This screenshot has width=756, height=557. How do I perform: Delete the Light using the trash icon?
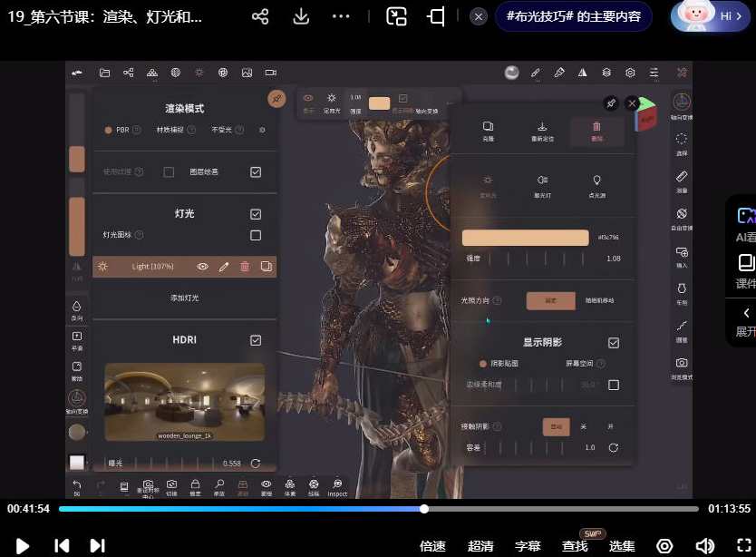244,268
